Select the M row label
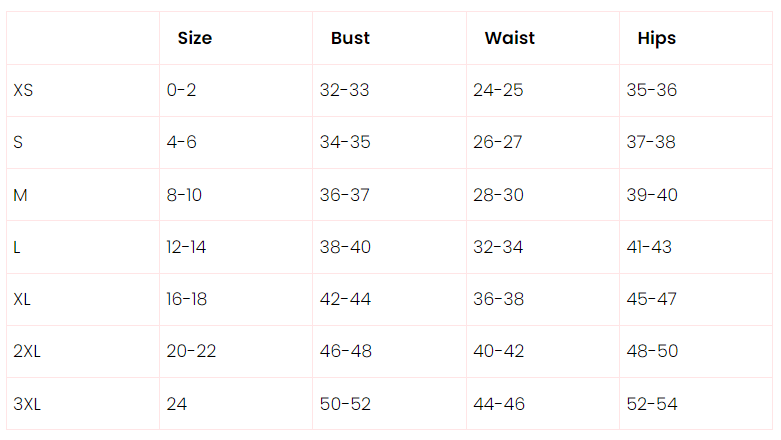 (x=20, y=195)
